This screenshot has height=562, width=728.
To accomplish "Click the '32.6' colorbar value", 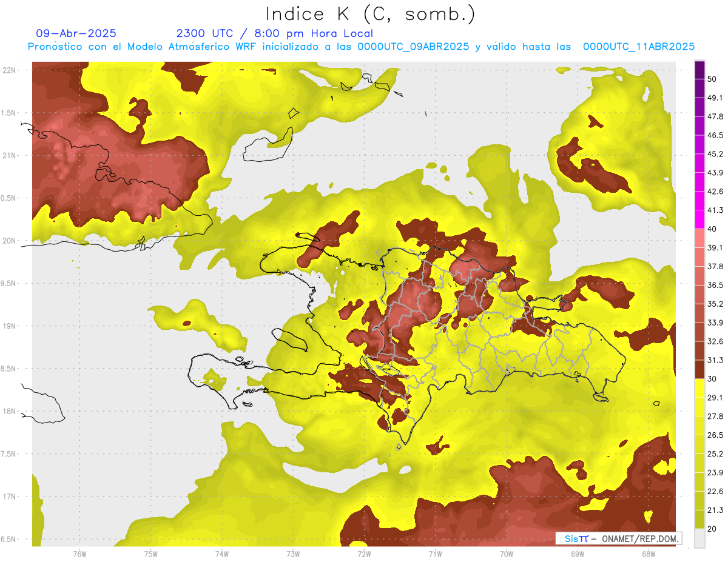I will point(715,341).
